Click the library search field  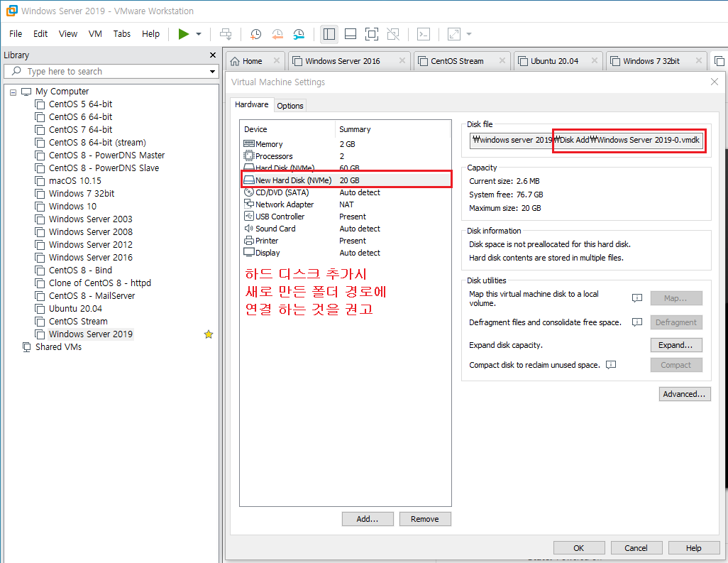(x=111, y=72)
